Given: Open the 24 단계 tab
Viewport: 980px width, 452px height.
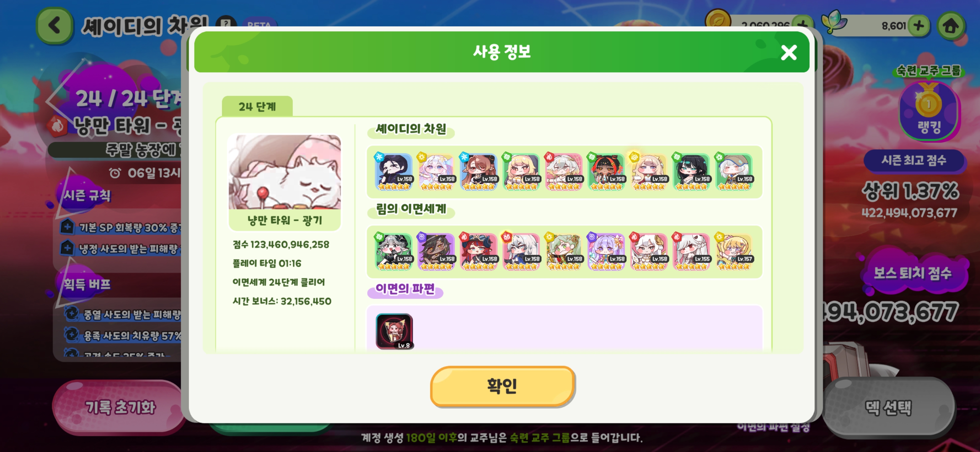Looking at the screenshot, I should (257, 106).
